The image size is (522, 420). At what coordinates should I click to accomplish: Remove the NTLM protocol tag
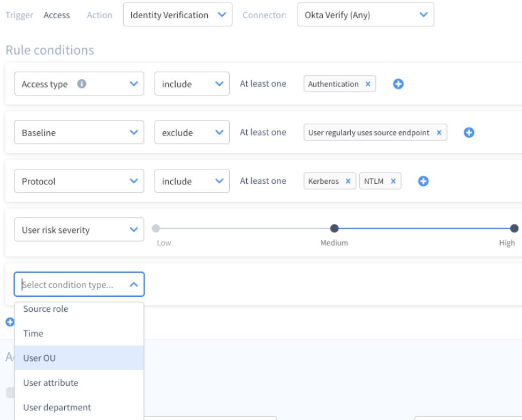[x=392, y=182]
